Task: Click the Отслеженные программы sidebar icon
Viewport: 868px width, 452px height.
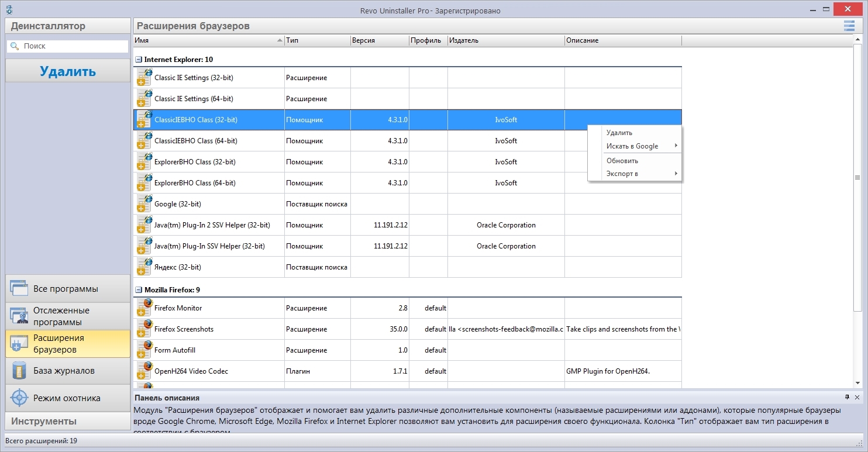Action: pyautogui.click(x=19, y=316)
